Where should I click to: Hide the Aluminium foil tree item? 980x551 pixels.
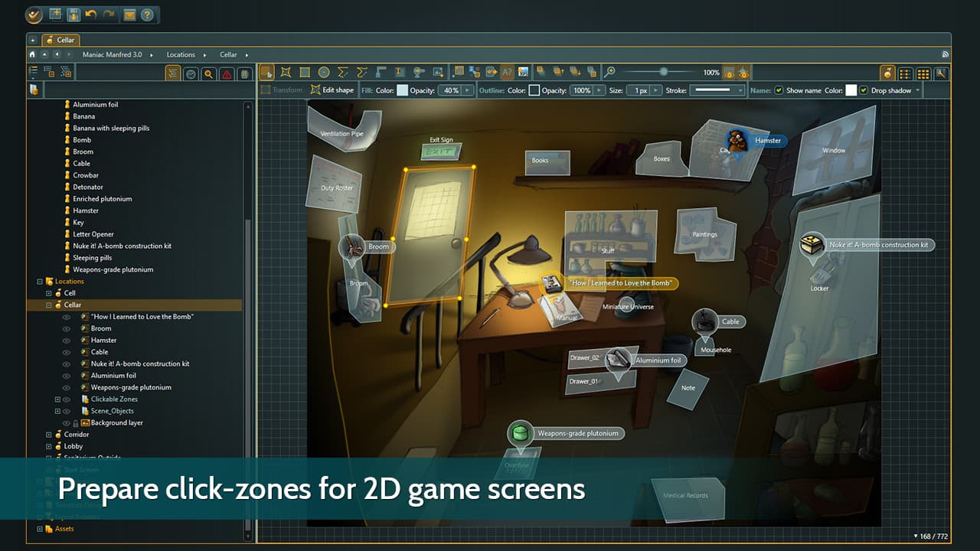coord(66,375)
